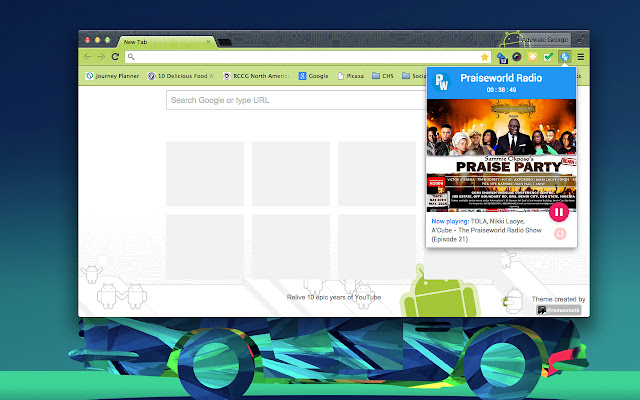
Task: Reload the current page
Action: click(x=115, y=57)
